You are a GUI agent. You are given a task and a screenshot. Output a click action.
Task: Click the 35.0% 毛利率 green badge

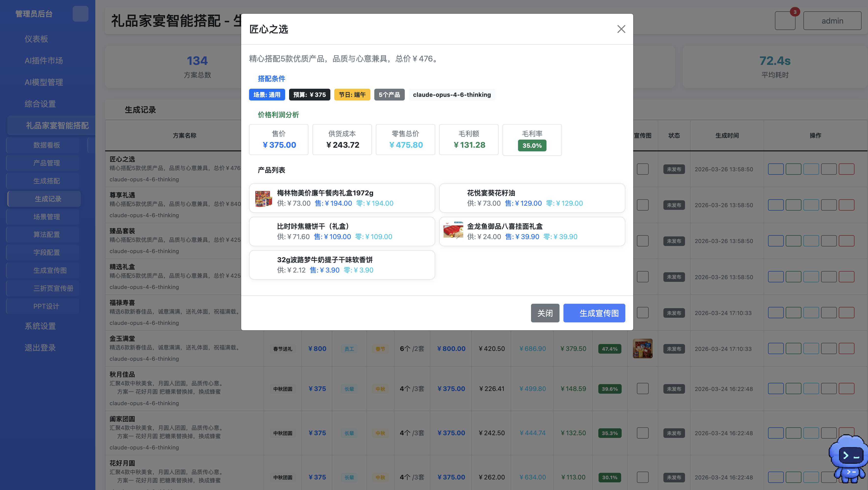coord(532,145)
